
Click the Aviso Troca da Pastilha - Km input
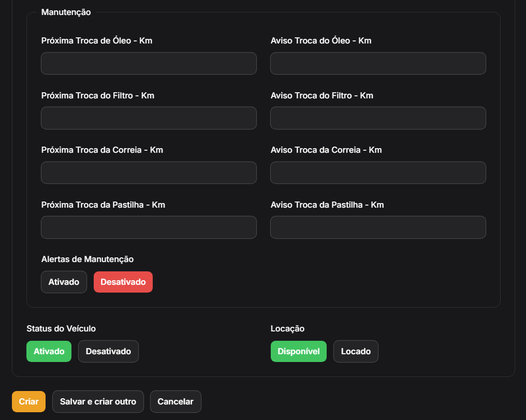pos(378,227)
